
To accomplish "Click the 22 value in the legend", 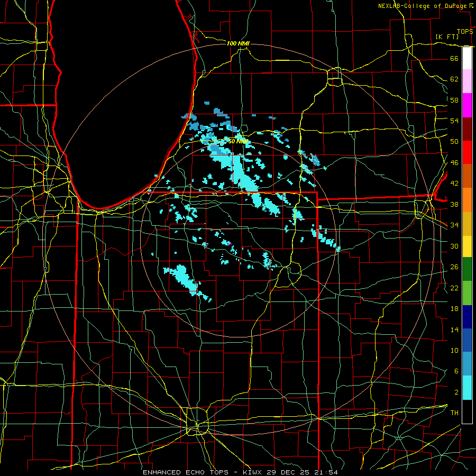I will pos(454,288).
